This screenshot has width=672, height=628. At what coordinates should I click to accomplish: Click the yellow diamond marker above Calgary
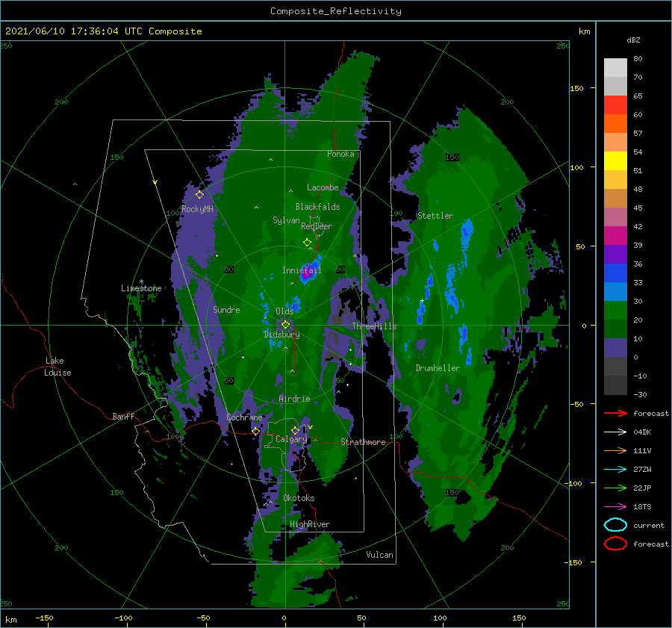pyautogui.click(x=295, y=430)
